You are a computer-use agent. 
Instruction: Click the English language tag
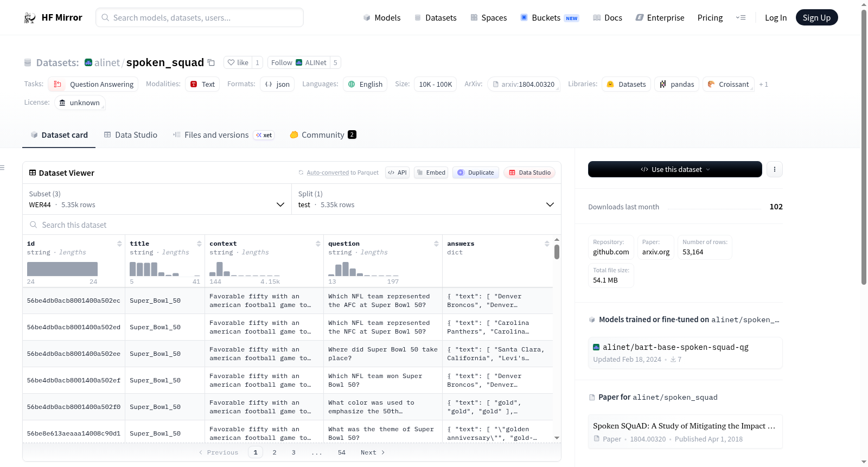pyautogui.click(x=365, y=84)
